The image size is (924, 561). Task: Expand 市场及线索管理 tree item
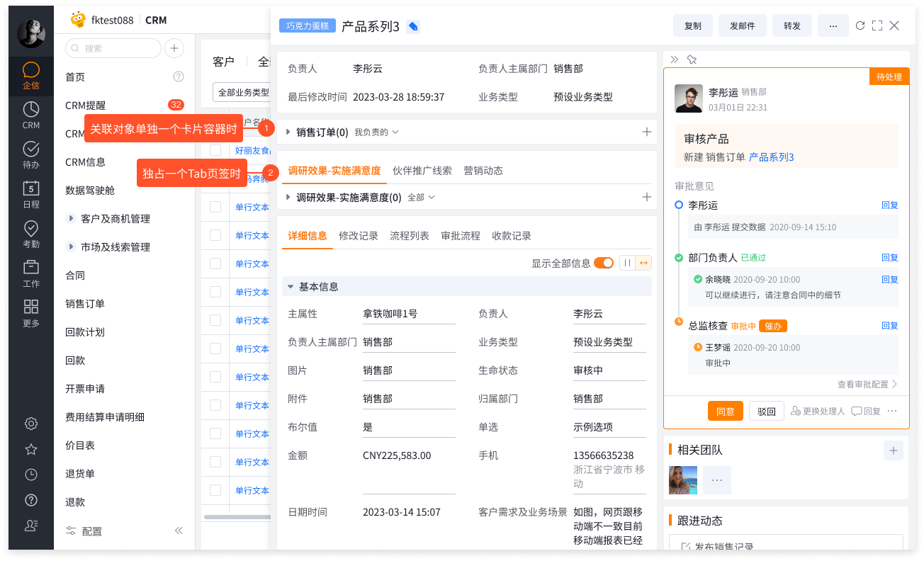point(71,247)
